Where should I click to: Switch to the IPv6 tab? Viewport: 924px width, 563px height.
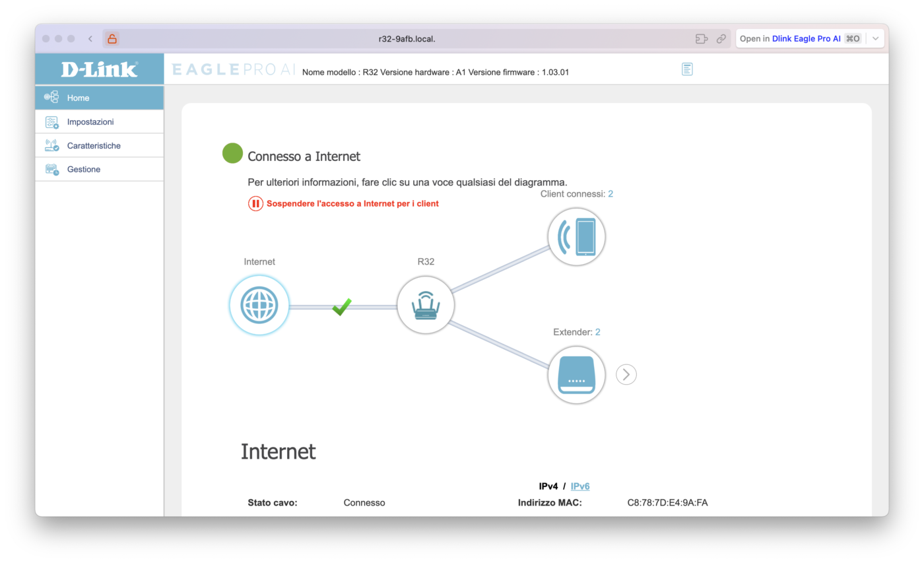[x=580, y=486]
